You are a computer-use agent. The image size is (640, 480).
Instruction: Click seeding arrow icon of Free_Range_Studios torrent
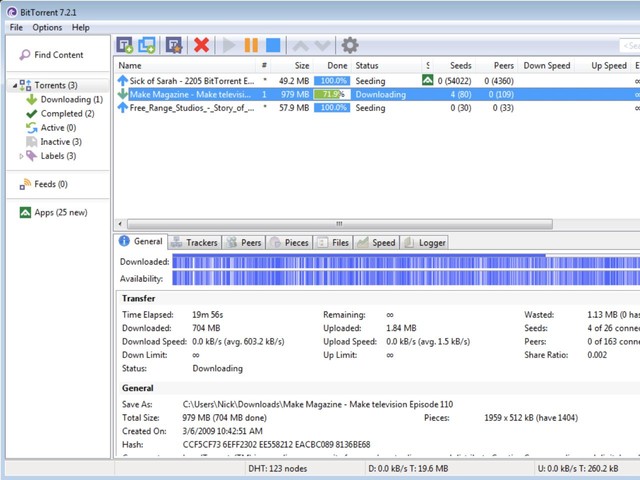122,107
